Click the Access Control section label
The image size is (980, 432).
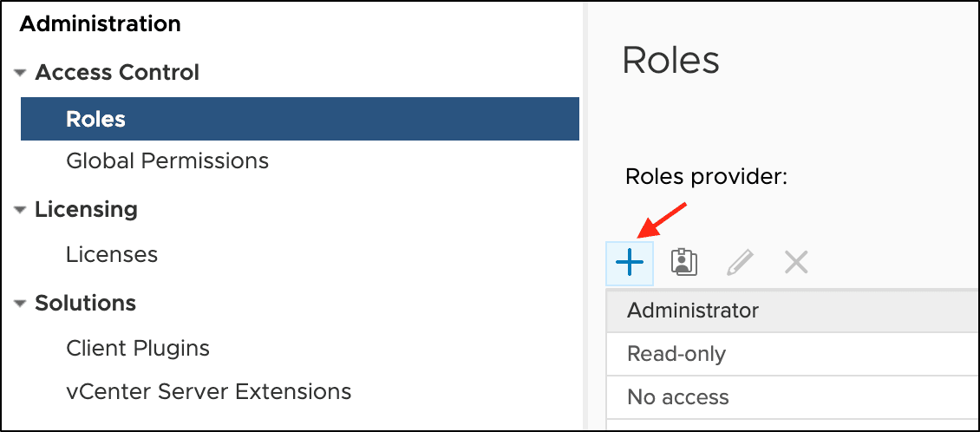(117, 73)
